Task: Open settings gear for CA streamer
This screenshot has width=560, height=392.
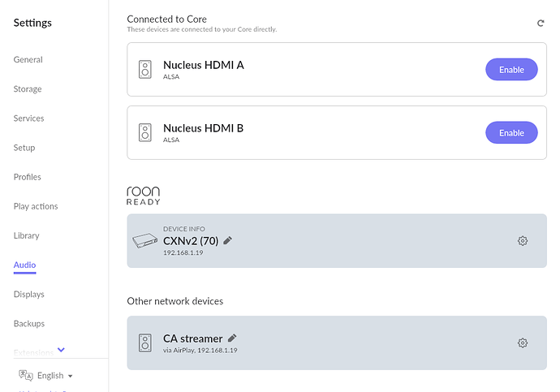Action: [523, 343]
